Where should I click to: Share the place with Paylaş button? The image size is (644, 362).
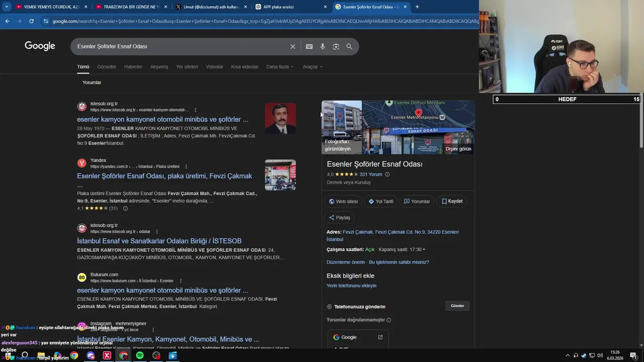click(340, 218)
